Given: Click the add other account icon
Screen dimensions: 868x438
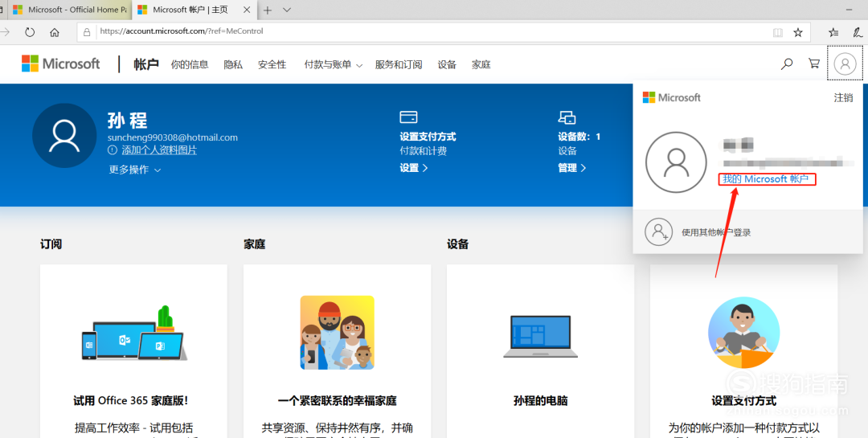Looking at the screenshot, I should pyautogui.click(x=659, y=231).
